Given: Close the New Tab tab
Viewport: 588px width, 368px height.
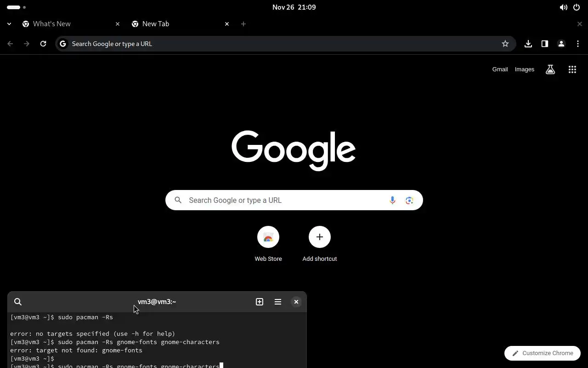Looking at the screenshot, I should click(227, 24).
